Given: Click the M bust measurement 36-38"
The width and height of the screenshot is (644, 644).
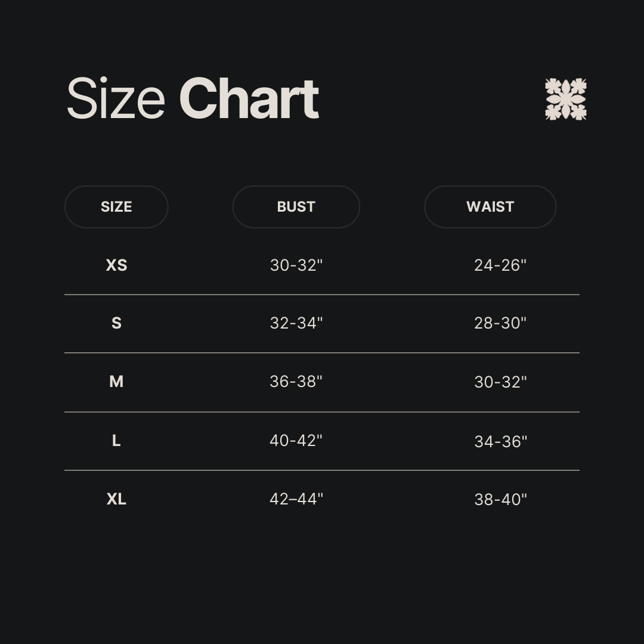Looking at the screenshot, I should [296, 382].
